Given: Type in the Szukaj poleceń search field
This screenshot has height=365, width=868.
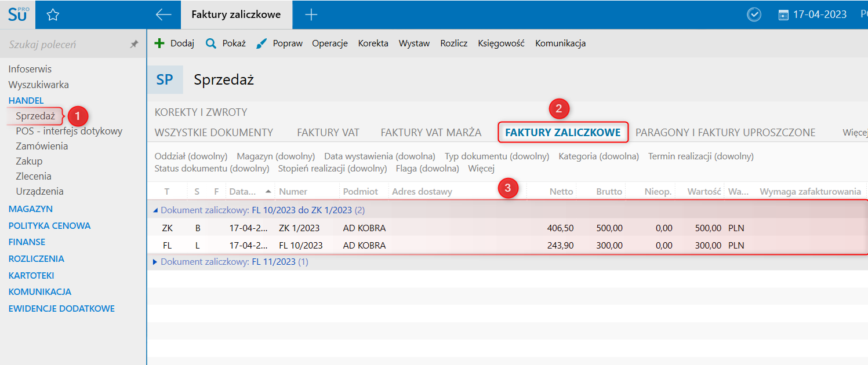Looking at the screenshot, I should pos(64,45).
